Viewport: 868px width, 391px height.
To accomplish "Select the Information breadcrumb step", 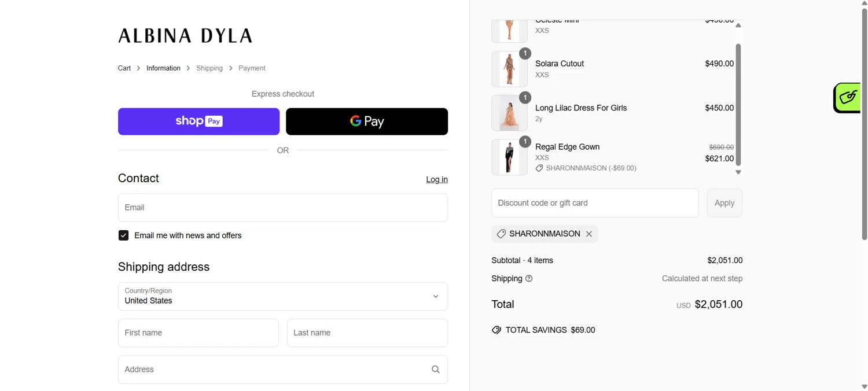I will click(163, 68).
